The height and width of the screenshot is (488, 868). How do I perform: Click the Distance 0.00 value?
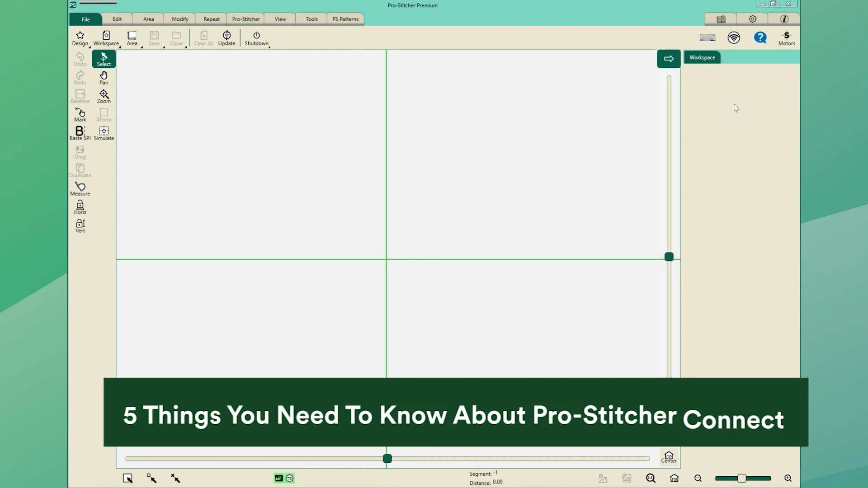pyautogui.click(x=497, y=482)
